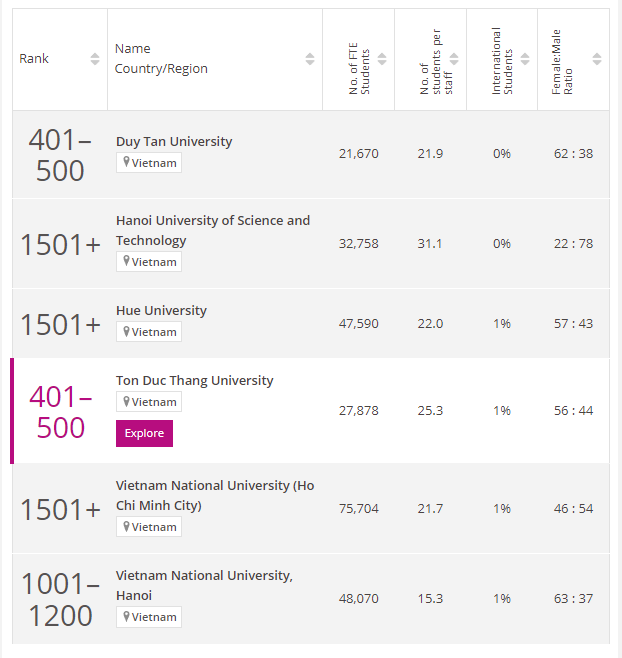Sort by International Students arrows
The height and width of the screenshot is (658, 622).
pos(525,59)
